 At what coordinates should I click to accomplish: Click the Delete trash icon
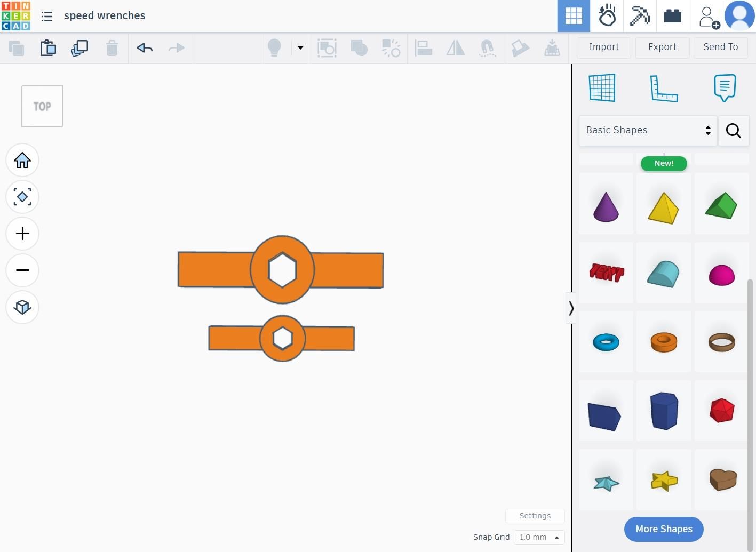pos(112,48)
